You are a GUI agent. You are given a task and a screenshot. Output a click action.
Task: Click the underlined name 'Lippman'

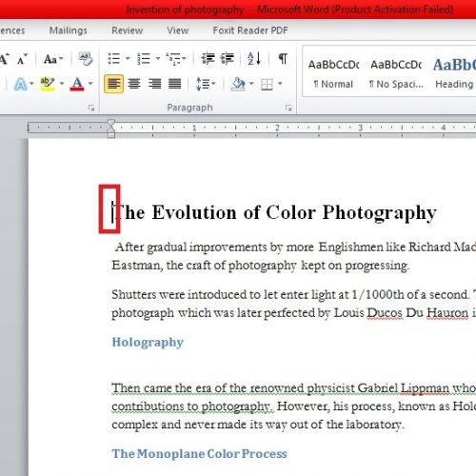tap(425, 388)
